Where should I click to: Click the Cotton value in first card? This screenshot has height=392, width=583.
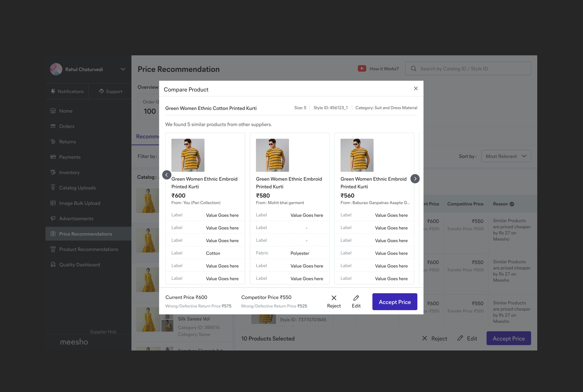tap(213, 253)
